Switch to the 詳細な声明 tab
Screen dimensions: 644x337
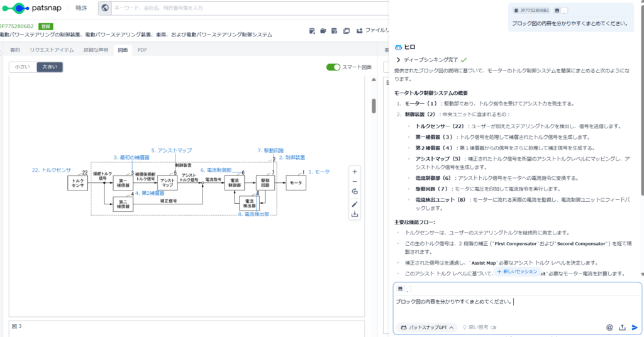(x=95, y=50)
